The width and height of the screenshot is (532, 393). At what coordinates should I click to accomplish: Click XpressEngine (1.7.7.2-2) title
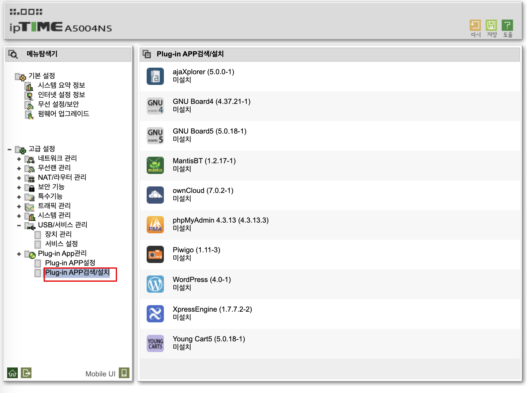pyautogui.click(x=212, y=309)
